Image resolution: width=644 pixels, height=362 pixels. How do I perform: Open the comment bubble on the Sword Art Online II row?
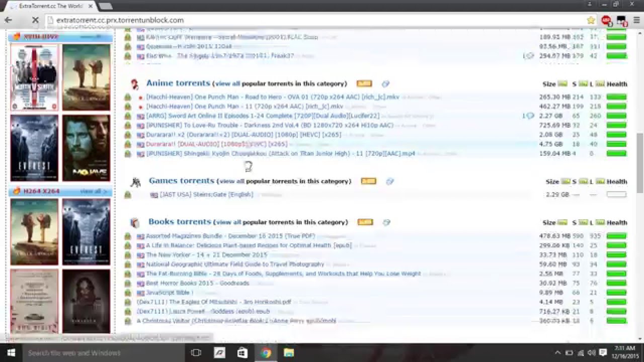point(529,116)
